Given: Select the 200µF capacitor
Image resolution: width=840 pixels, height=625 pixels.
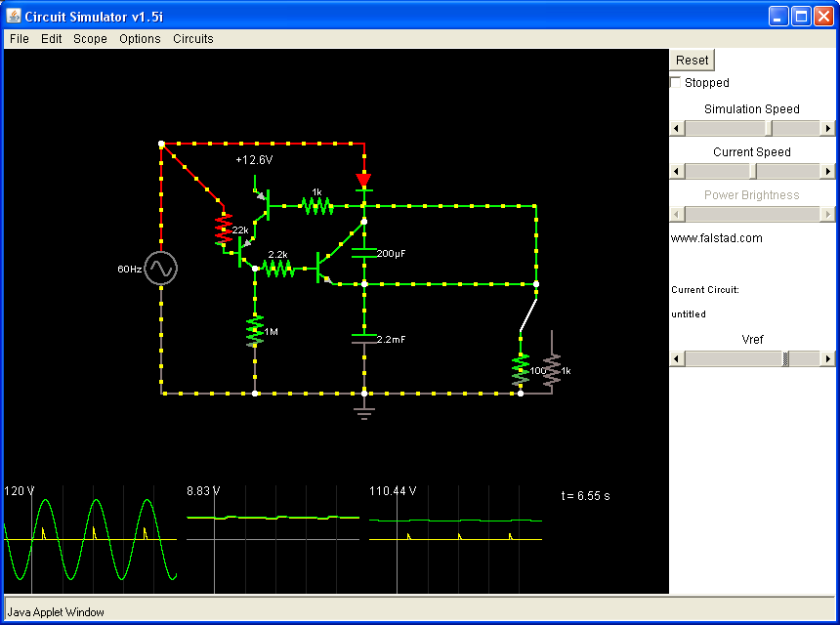Looking at the screenshot, I should pyautogui.click(x=364, y=253).
